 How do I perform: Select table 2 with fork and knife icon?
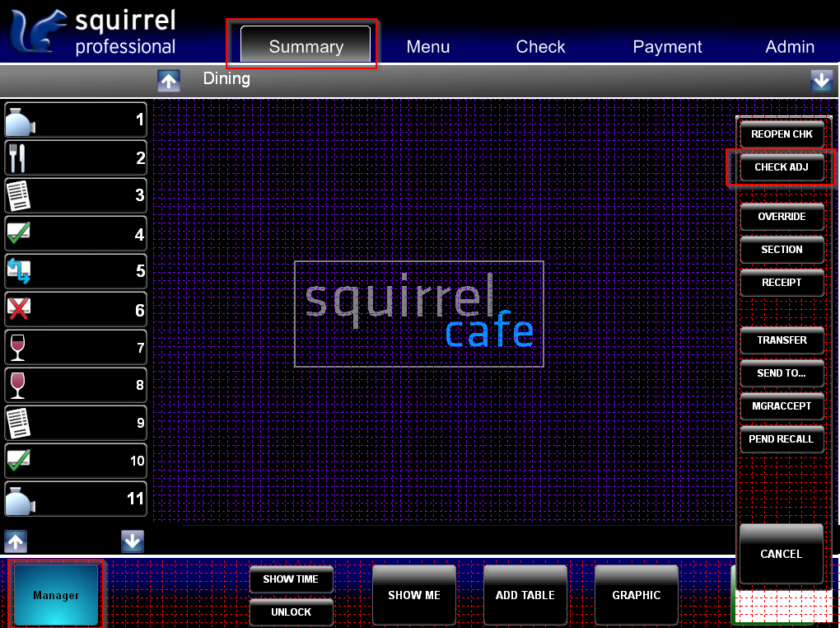[76, 157]
